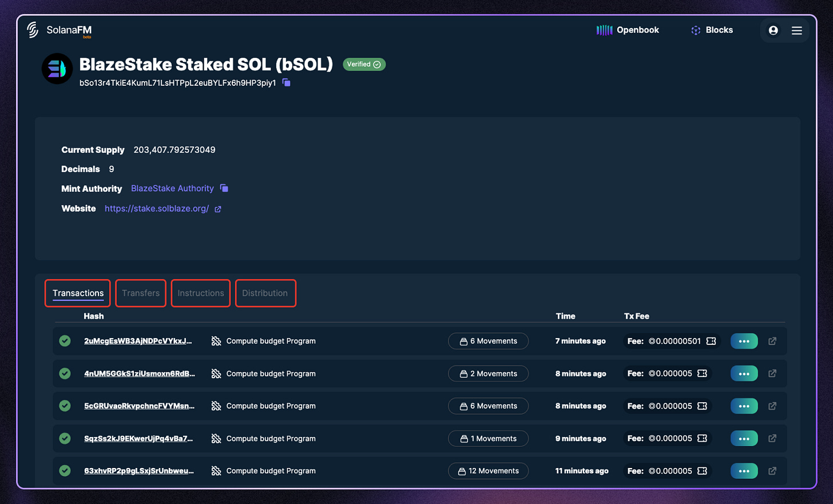The image size is (833, 504).
Task: Open transaction hash 4nUM5GGkS1ziUsmoxn6RdB
Action: tap(140, 374)
